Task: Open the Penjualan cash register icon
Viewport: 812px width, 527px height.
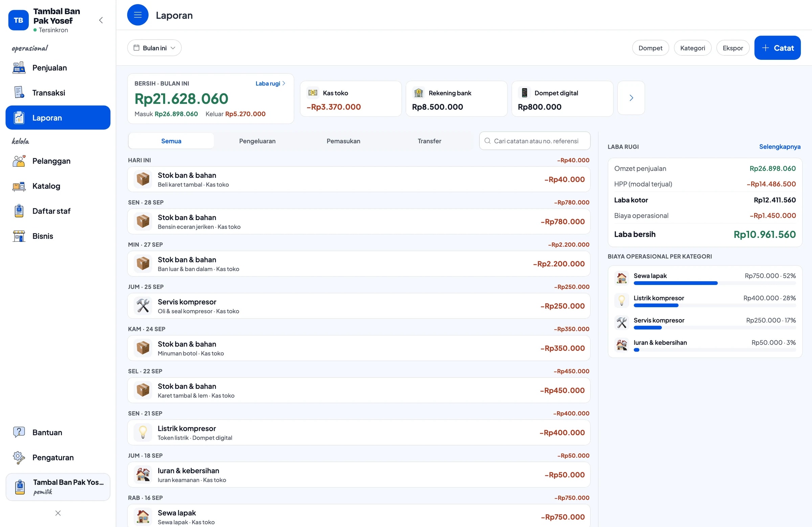Action: click(19, 68)
